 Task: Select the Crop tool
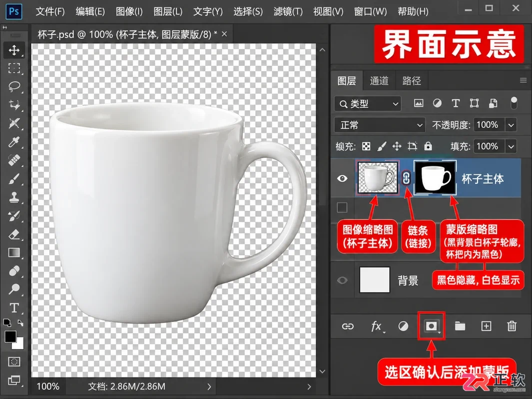[x=14, y=105]
